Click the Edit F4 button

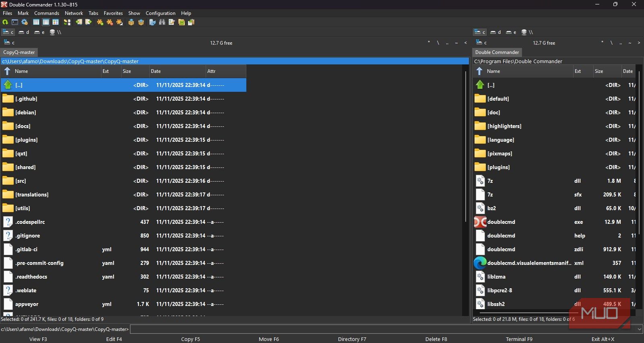(x=114, y=339)
